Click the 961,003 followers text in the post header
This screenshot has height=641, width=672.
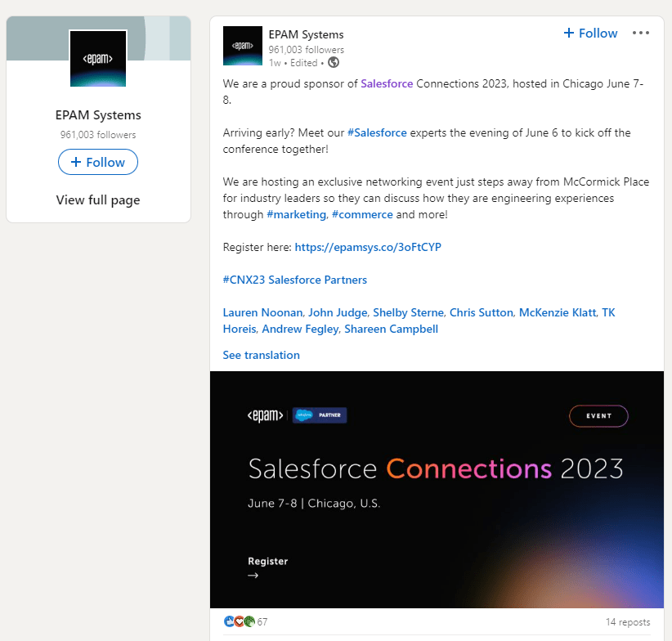306,50
